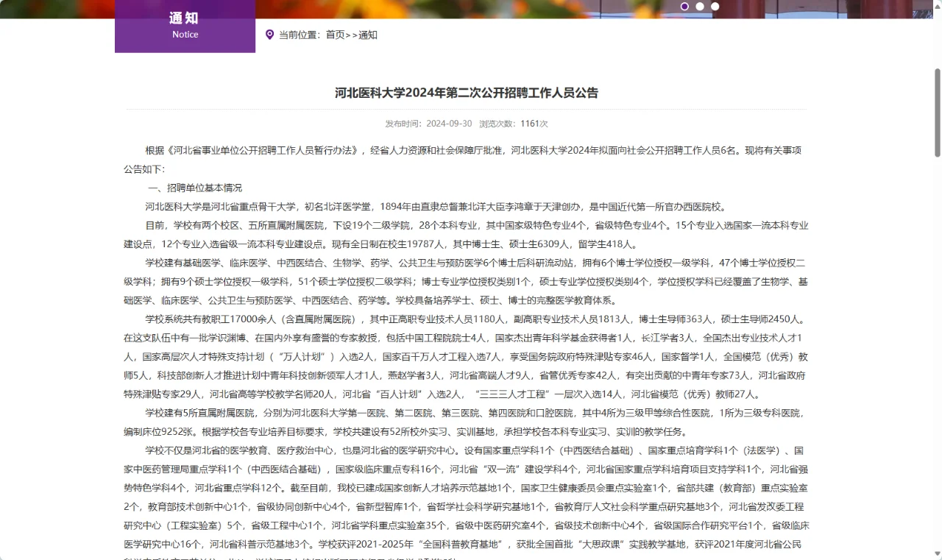
Task: Click paragraph starting 学校建有基础医学、临床医学
Action: (x=467, y=282)
